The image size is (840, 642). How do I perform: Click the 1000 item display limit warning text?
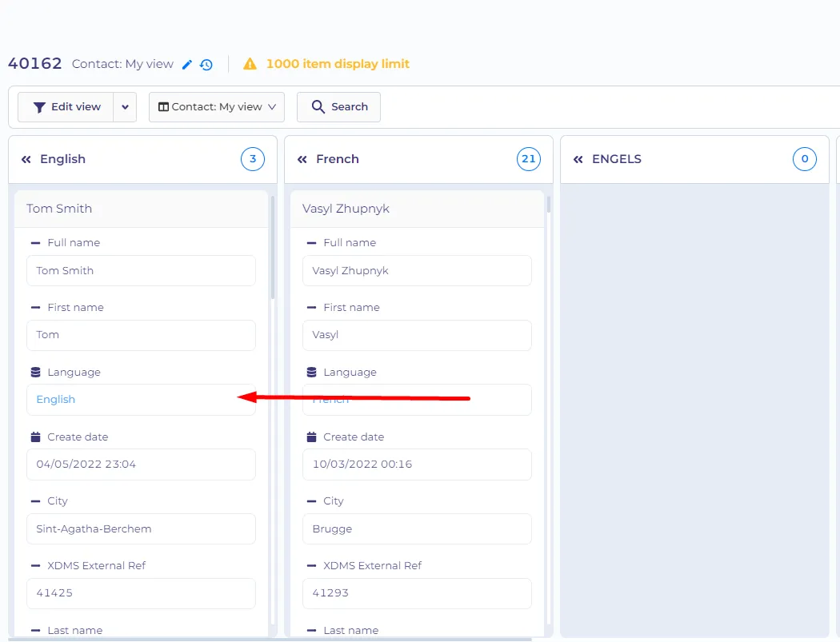point(338,64)
